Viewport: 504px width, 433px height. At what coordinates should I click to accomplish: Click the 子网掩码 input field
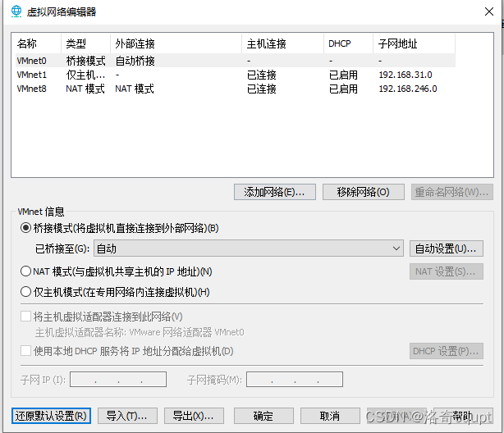295,380
